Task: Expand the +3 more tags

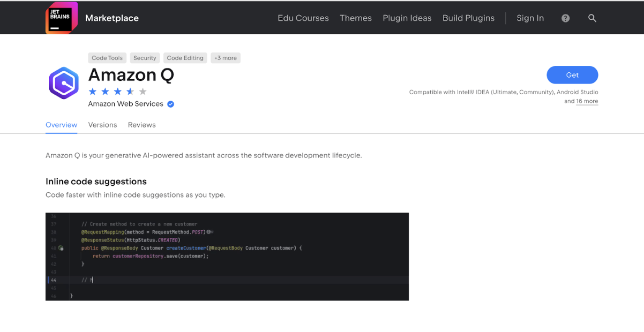Action: coord(225,58)
